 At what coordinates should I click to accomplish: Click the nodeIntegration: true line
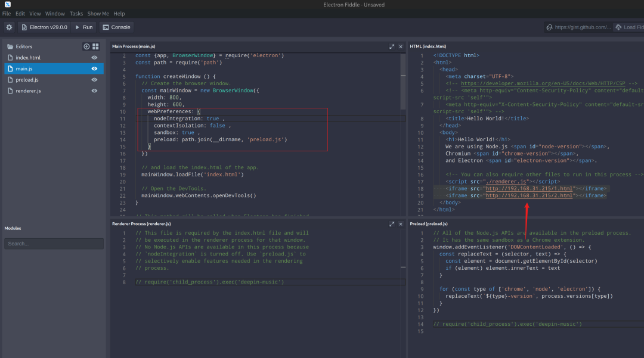(190, 119)
